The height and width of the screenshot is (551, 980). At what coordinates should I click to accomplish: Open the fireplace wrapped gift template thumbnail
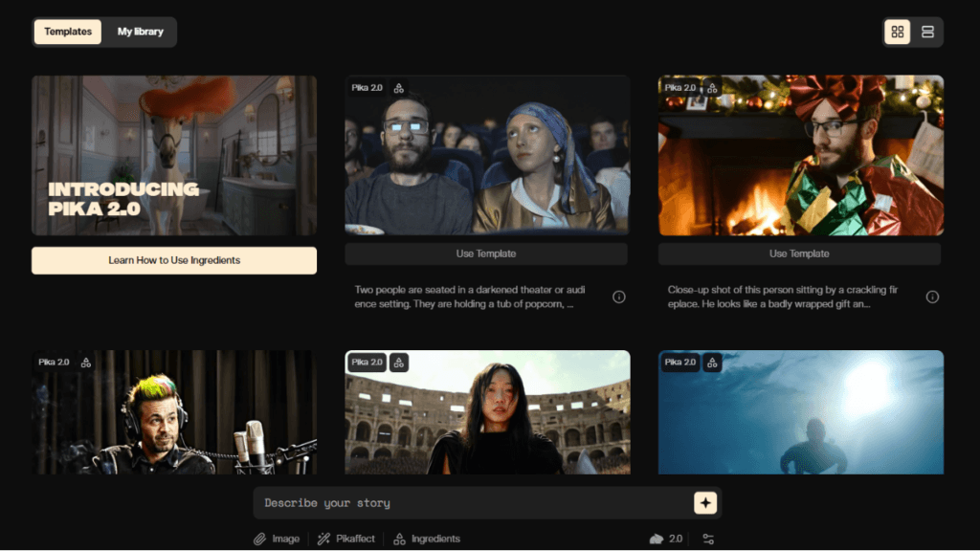[x=801, y=156]
